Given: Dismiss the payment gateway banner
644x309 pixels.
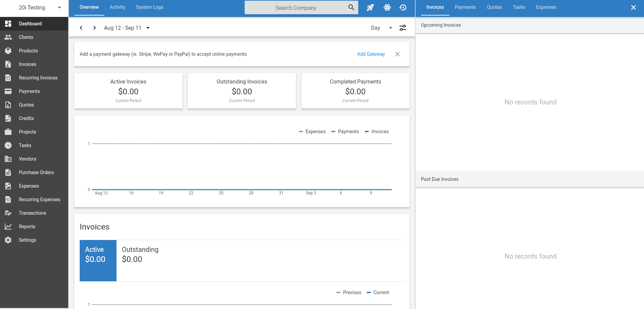Looking at the screenshot, I should (x=397, y=54).
